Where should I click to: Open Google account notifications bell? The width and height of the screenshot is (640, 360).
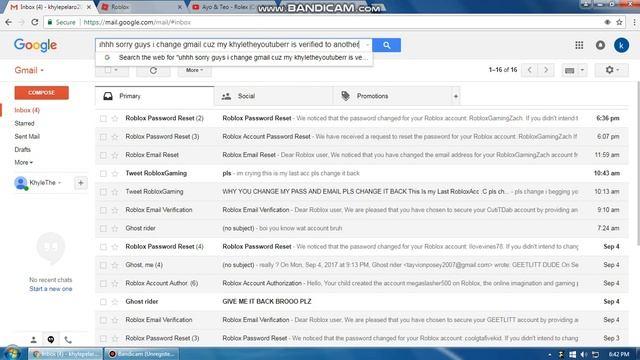click(x=600, y=45)
